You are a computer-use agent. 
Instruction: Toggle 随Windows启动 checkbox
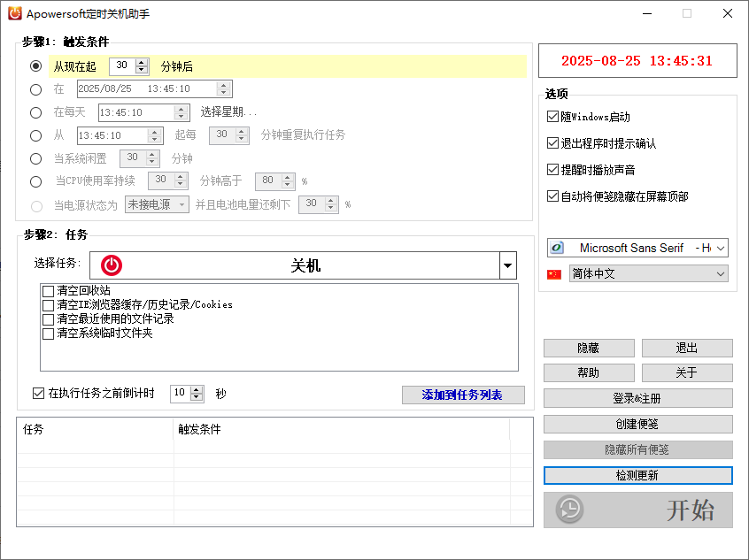(552, 117)
